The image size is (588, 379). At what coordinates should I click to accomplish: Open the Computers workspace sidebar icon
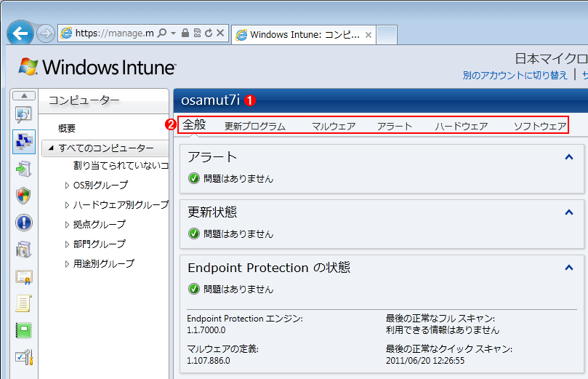coord(24,142)
